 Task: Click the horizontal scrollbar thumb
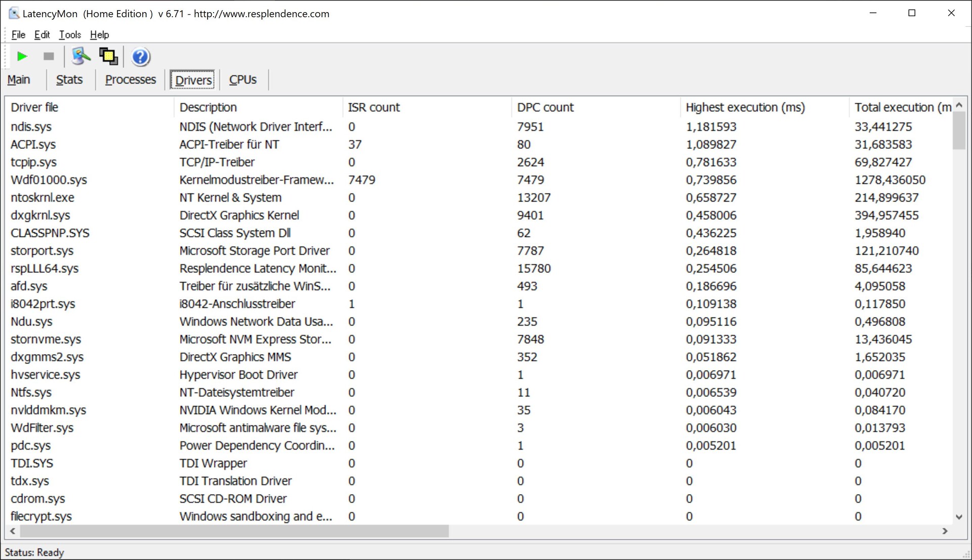tap(233, 531)
